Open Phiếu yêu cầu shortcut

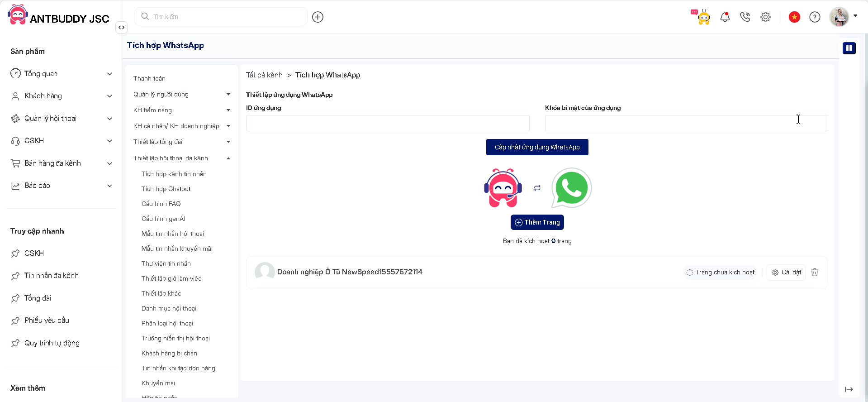point(40,321)
